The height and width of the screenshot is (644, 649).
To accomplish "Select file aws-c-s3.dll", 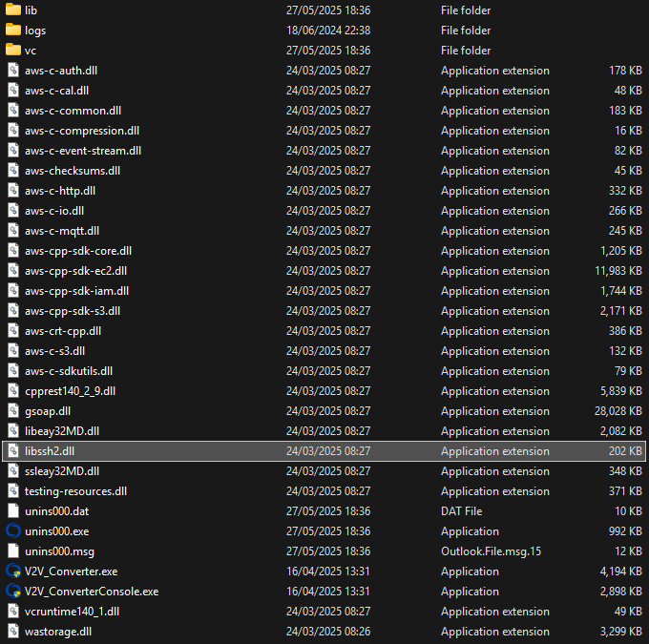I will point(54,350).
